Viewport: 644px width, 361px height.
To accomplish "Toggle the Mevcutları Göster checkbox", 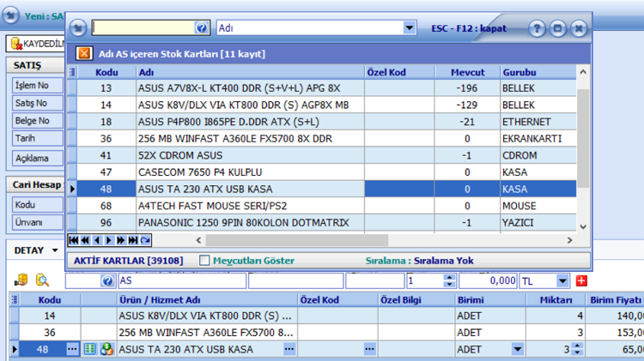I will point(204,261).
